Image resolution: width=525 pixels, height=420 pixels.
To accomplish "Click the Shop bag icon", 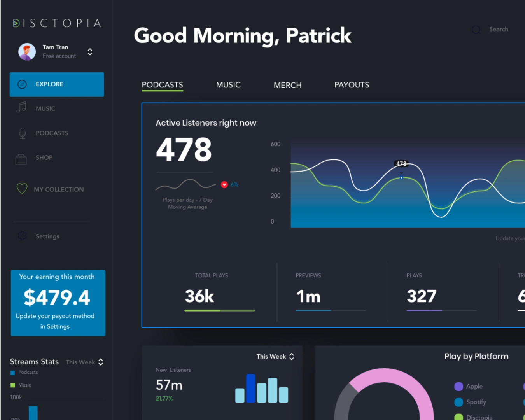I will click(21, 159).
